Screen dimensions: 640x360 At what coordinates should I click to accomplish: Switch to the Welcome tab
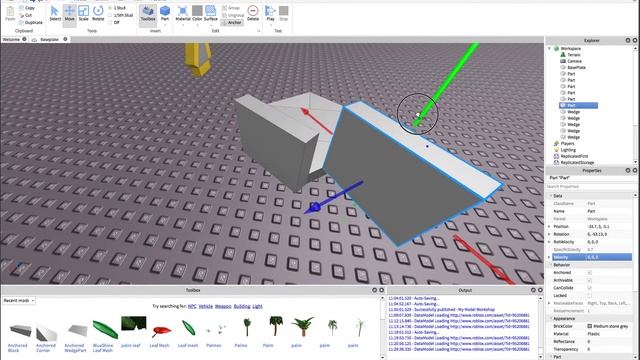point(11,39)
